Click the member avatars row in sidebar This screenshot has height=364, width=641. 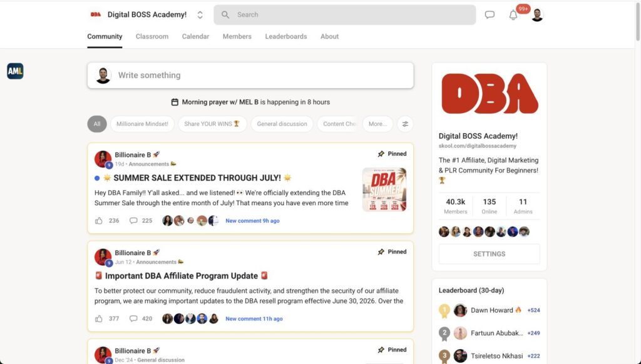(x=484, y=231)
